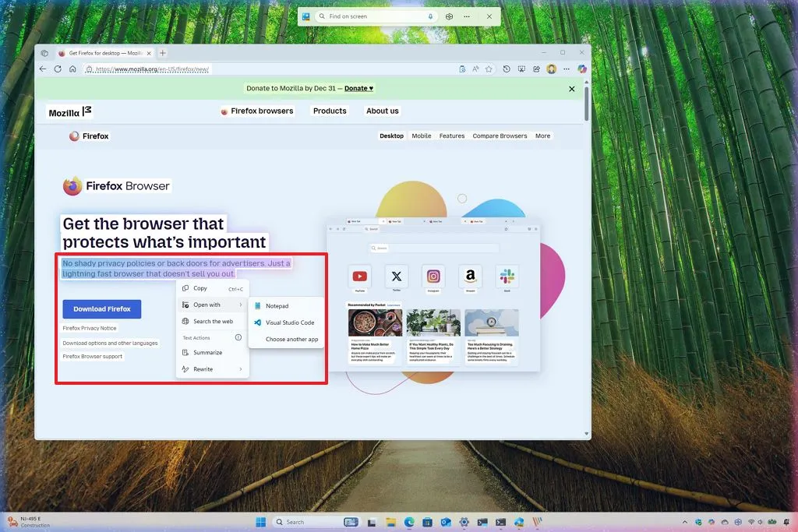This screenshot has height=532, width=798.
Task: Show hidden system tray icons chevron
Action: (x=684, y=522)
